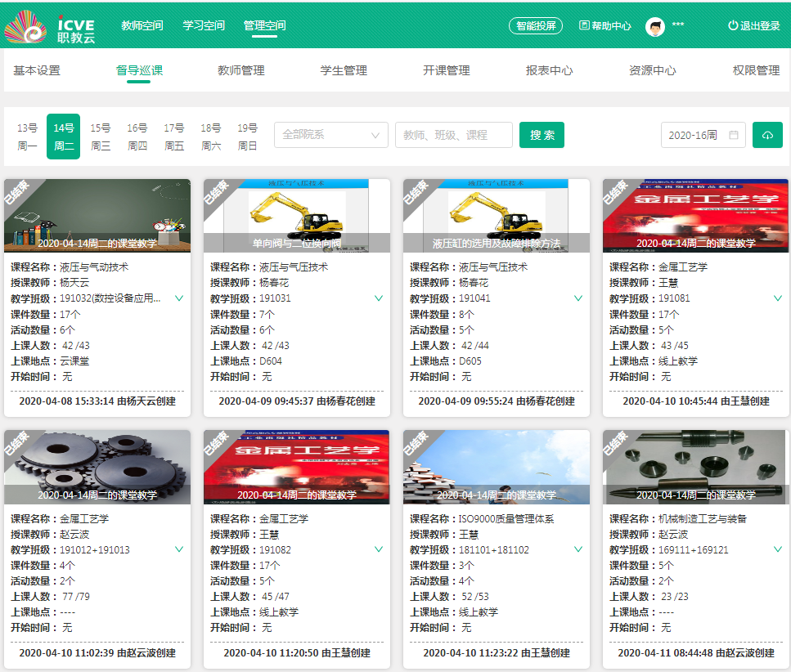
Task: Select day 15号 周三
Action: (101, 137)
